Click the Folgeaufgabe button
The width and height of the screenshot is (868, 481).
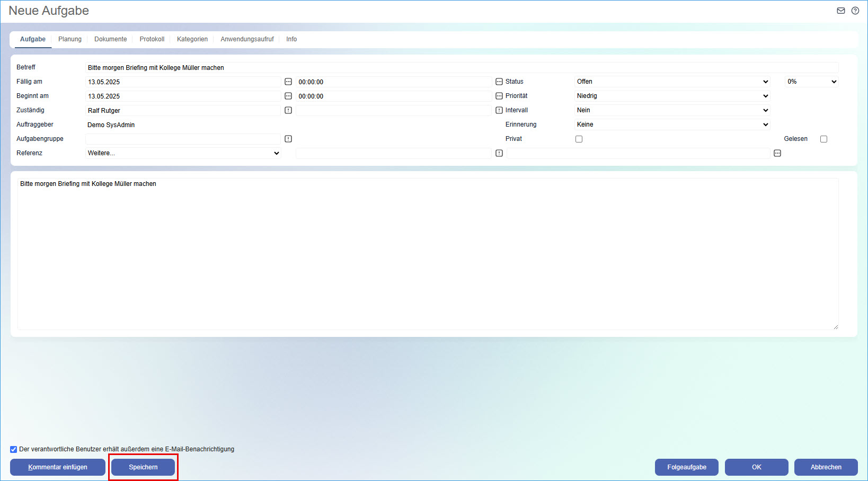coord(687,467)
